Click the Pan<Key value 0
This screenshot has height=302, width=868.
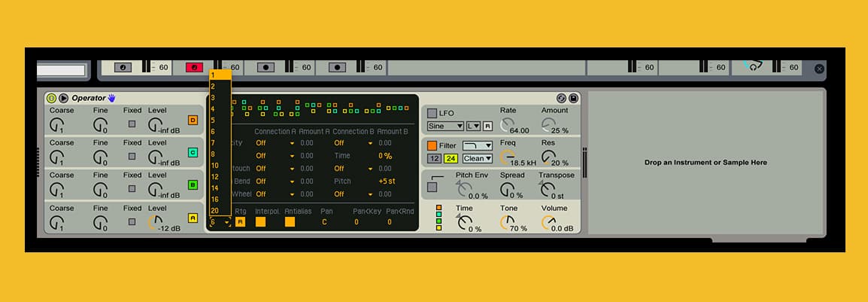[356, 221]
